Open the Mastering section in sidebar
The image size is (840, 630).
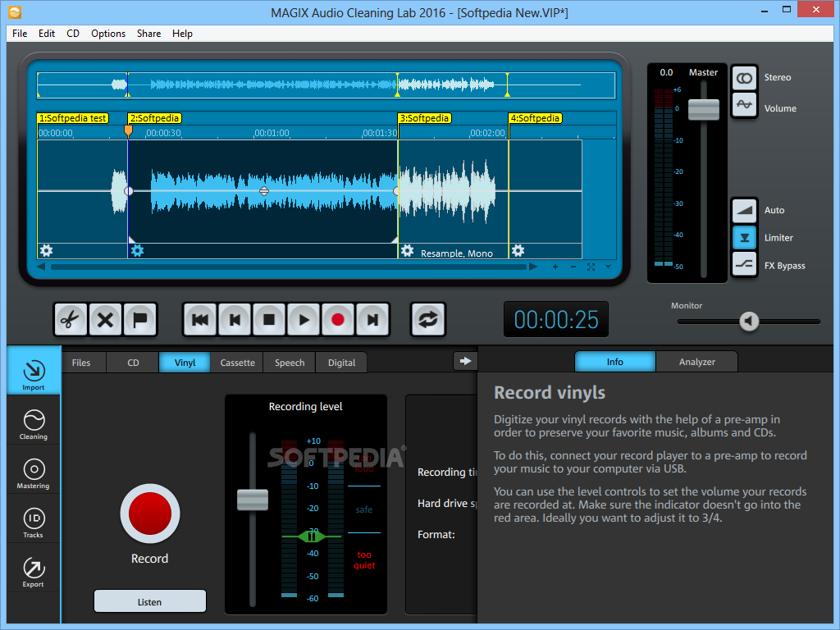(x=34, y=468)
